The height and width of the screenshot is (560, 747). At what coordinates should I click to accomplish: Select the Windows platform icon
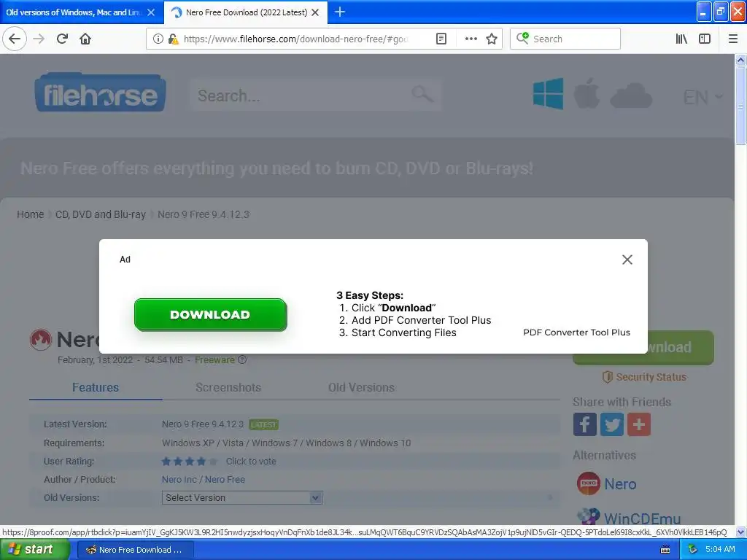pyautogui.click(x=548, y=94)
